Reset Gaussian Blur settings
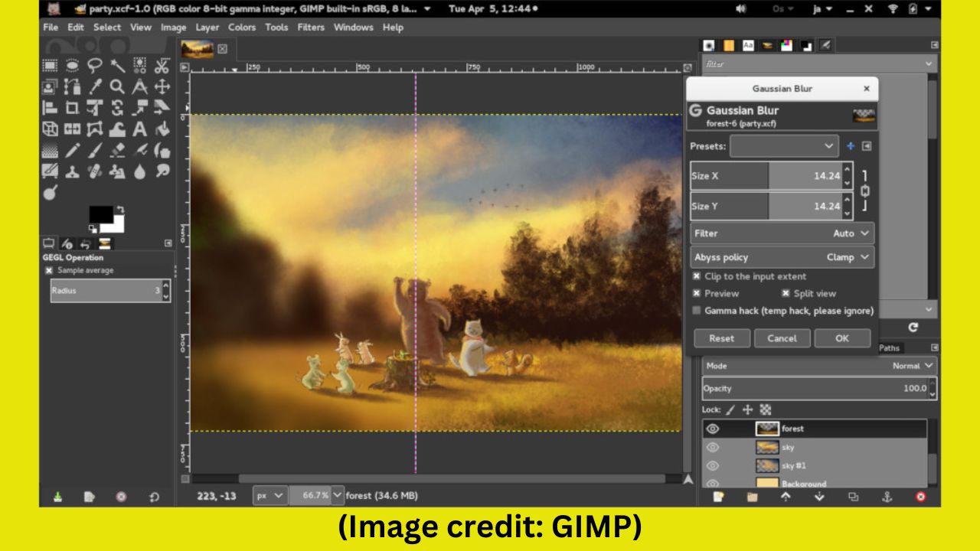The width and height of the screenshot is (980, 551). (x=721, y=338)
